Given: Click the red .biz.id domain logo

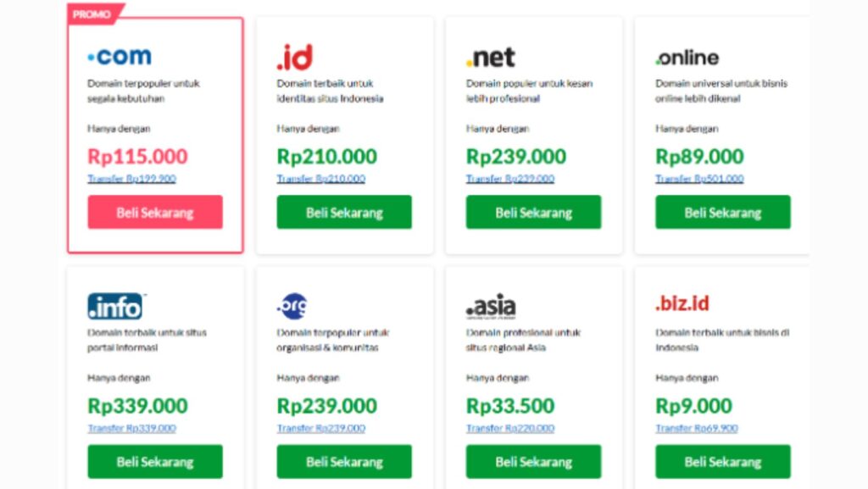Looking at the screenshot, I should tap(682, 303).
